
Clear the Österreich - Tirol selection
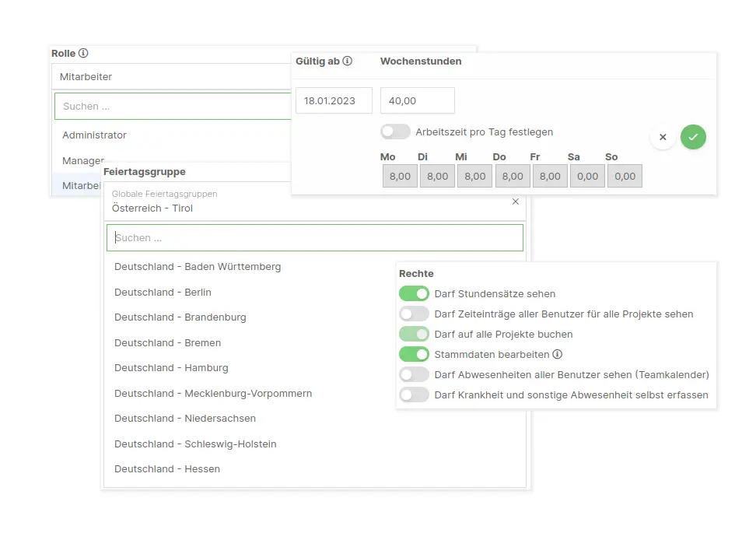coord(515,202)
